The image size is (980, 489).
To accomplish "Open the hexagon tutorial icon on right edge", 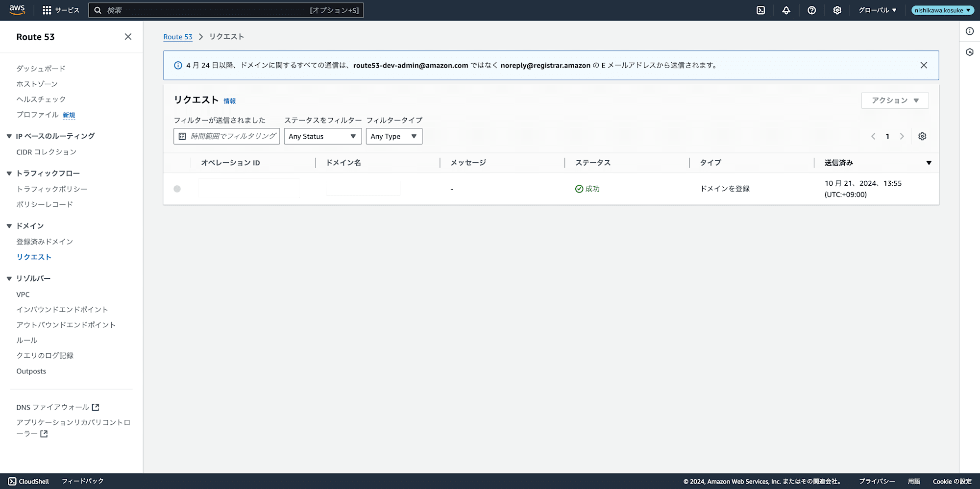I will tap(970, 52).
